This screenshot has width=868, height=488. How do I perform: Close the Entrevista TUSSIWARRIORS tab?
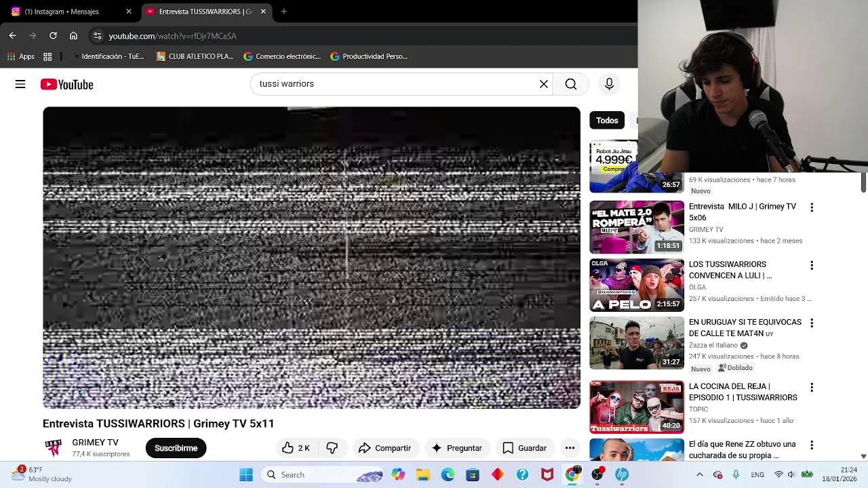pos(263,12)
